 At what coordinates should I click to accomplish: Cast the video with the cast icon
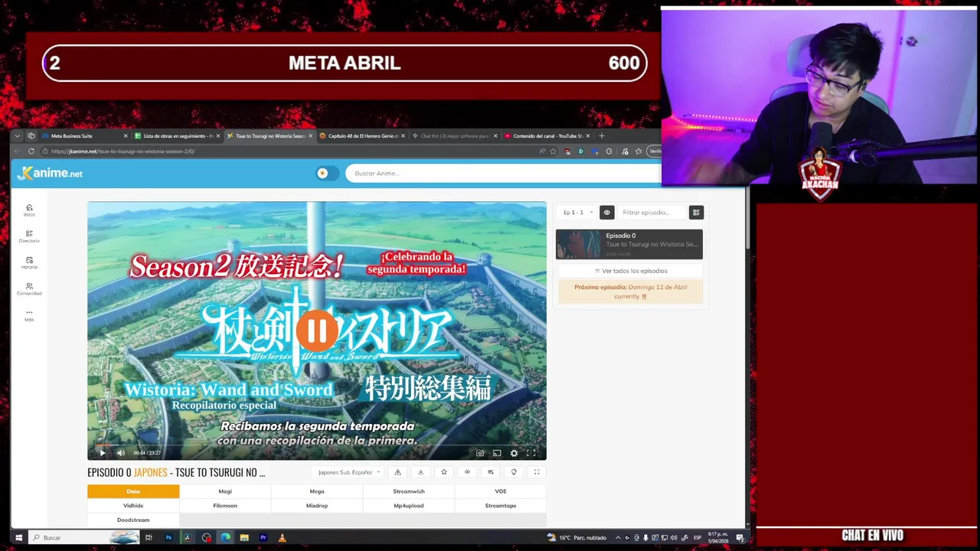point(497,453)
